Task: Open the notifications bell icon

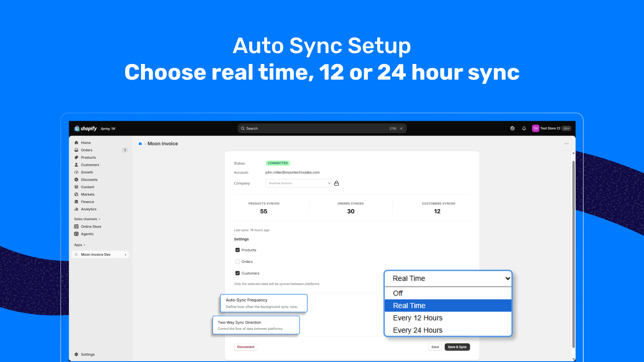Action: [524, 128]
